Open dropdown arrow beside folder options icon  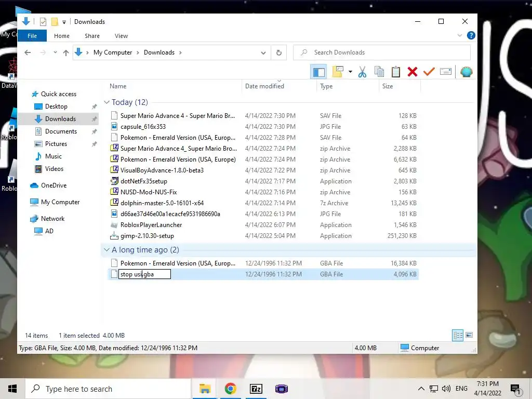(350, 72)
